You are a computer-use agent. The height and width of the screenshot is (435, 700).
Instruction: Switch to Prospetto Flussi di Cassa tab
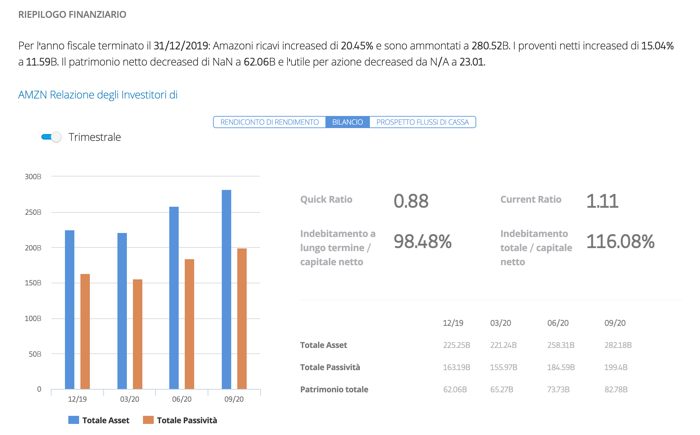(x=422, y=122)
